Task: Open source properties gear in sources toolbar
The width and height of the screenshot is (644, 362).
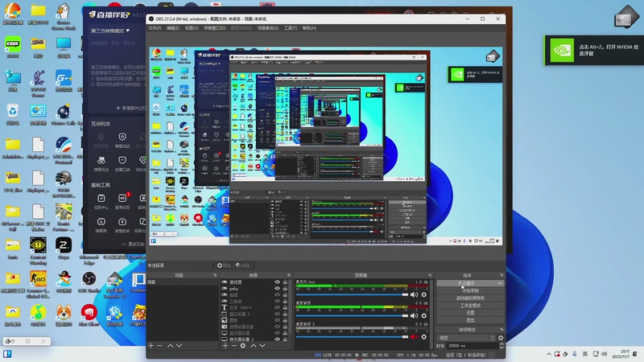Action: click(x=243, y=346)
